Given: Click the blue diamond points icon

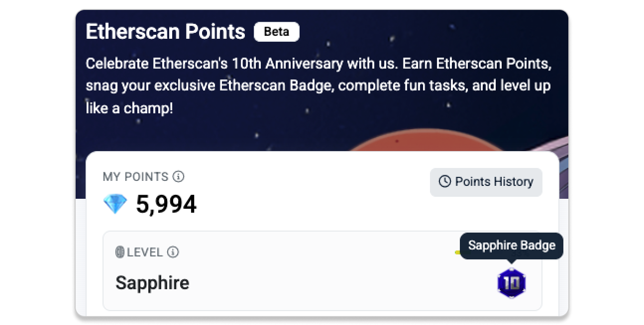Looking at the screenshot, I should (x=115, y=204).
